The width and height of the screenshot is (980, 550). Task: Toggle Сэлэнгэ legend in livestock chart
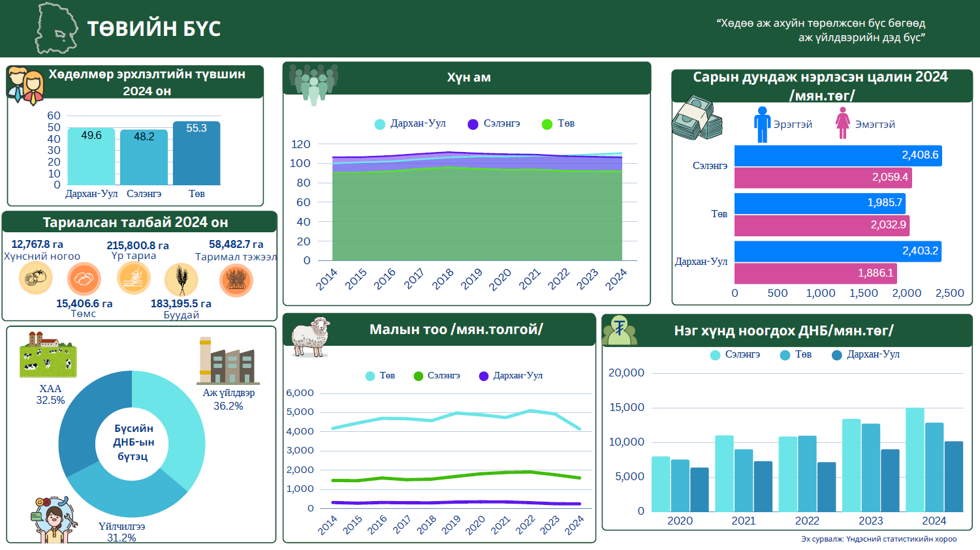[x=437, y=376]
